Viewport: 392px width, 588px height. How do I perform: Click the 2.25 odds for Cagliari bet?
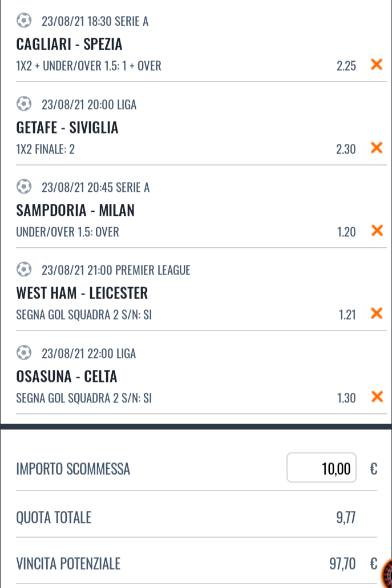(x=346, y=66)
